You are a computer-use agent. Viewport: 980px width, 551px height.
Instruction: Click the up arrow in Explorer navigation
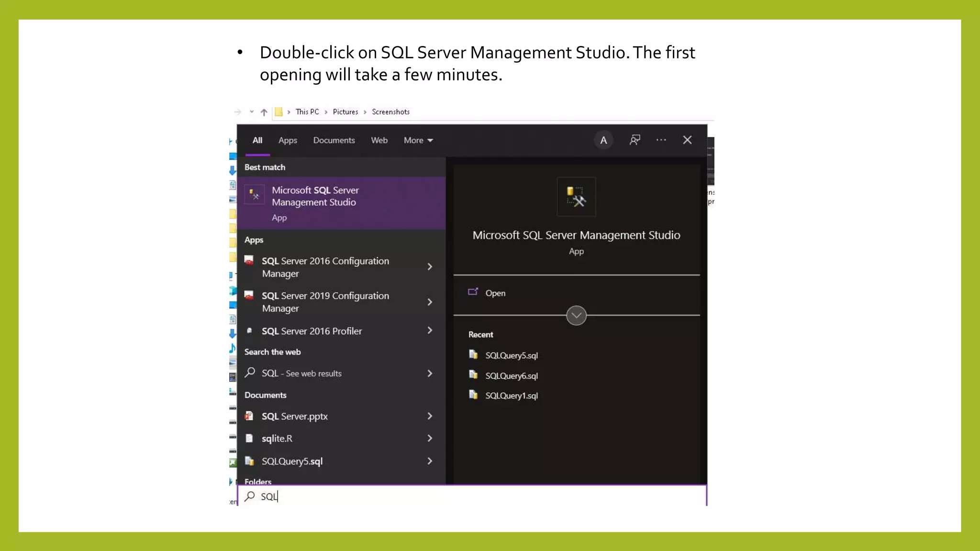click(x=264, y=112)
